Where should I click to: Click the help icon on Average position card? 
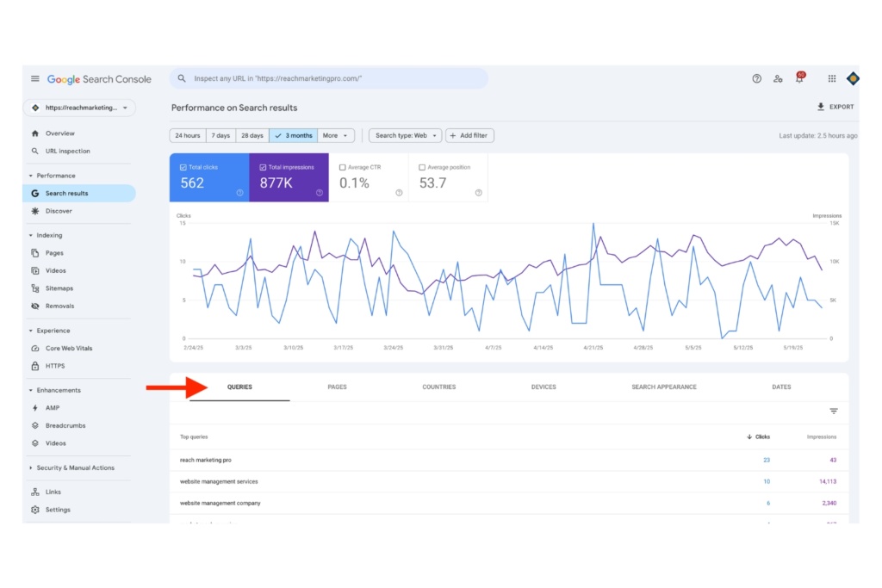[x=479, y=193]
